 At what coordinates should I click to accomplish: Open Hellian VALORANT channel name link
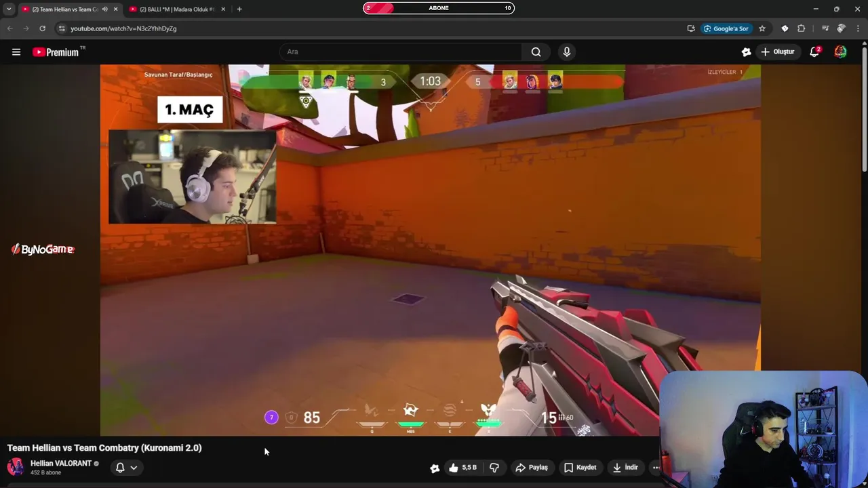pos(61,464)
